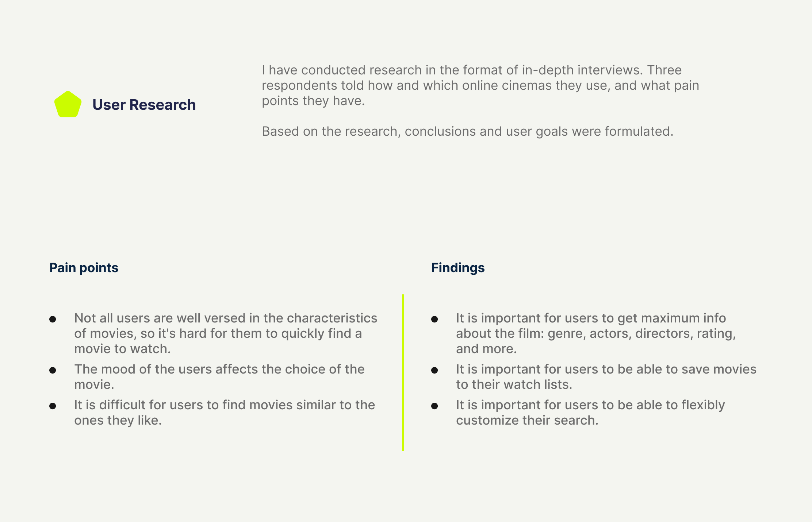The width and height of the screenshot is (812, 522).
Task: Select the User Research title
Action: [x=144, y=105]
